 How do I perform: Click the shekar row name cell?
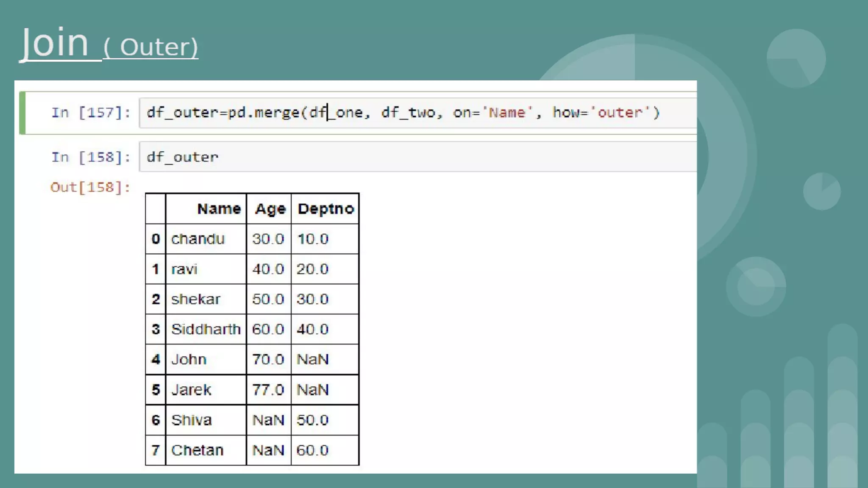tap(195, 299)
